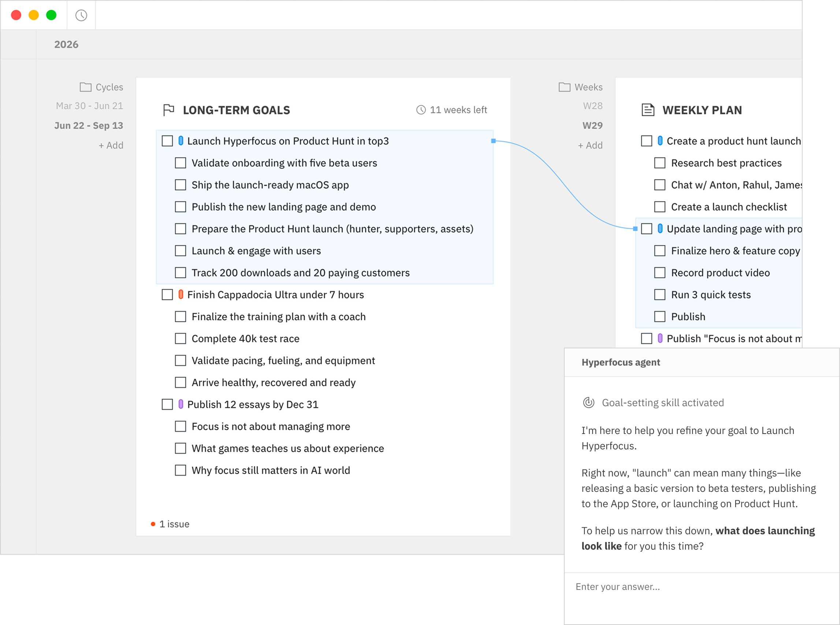Check Publish 12 essays by Dec 31
Image resolution: width=840 pixels, height=625 pixels.
tap(167, 404)
